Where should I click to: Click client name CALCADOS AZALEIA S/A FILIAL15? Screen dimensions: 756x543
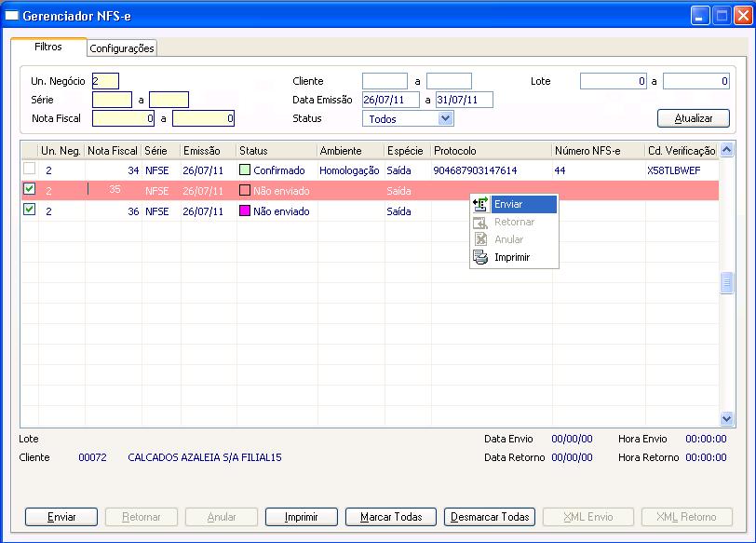tap(205, 457)
